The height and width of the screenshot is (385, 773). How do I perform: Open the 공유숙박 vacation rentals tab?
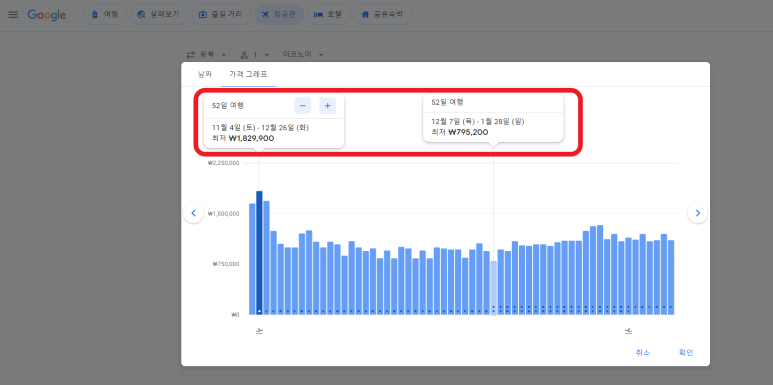[383, 15]
